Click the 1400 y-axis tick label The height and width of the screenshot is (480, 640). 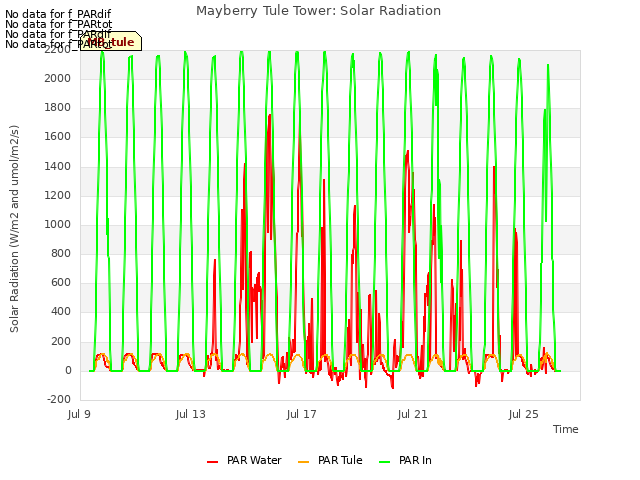[58, 166]
